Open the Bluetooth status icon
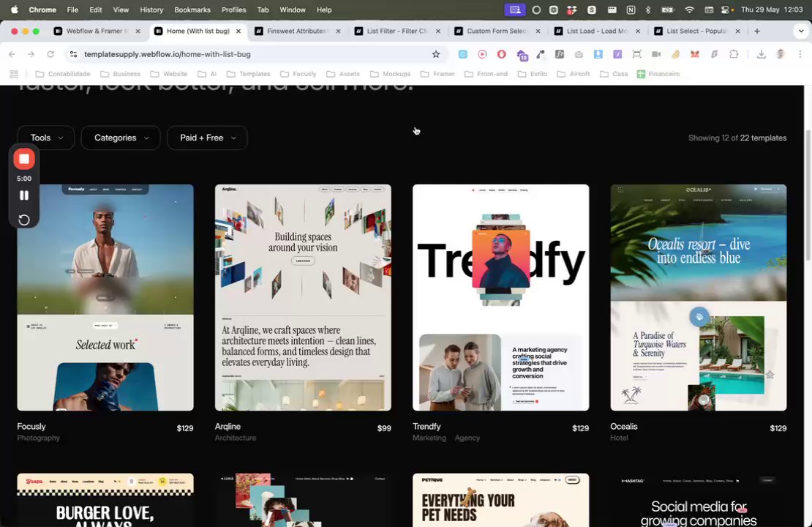812x527 pixels. pyautogui.click(x=648, y=10)
